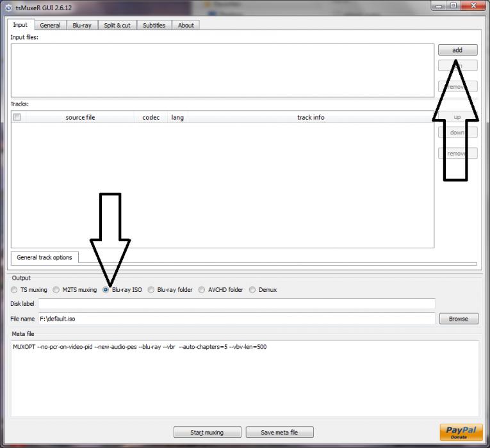Click inside the Meta file text area

tap(245, 378)
